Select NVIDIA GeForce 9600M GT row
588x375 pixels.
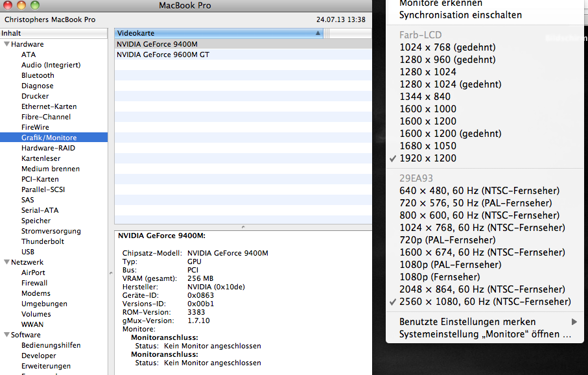(243, 54)
